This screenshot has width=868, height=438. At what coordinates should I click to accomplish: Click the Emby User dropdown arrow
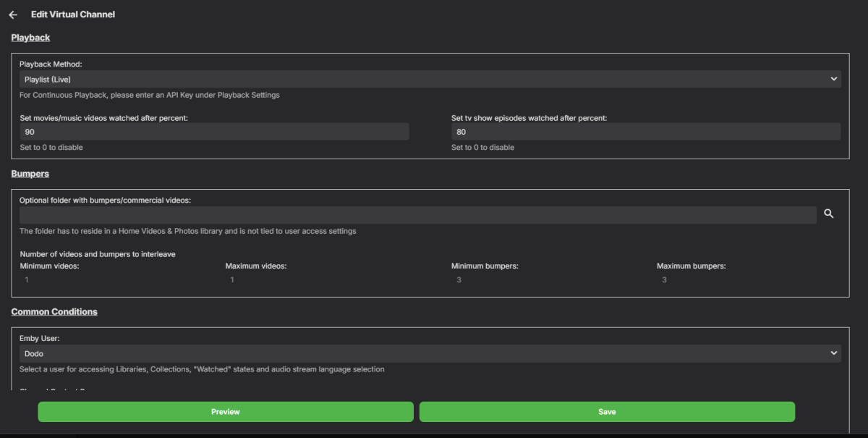click(x=834, y=353)
